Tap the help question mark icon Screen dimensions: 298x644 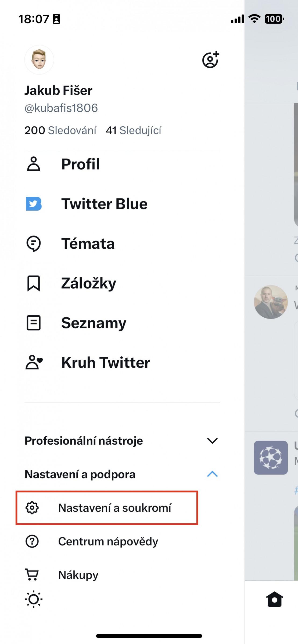(x=32, y=541)
